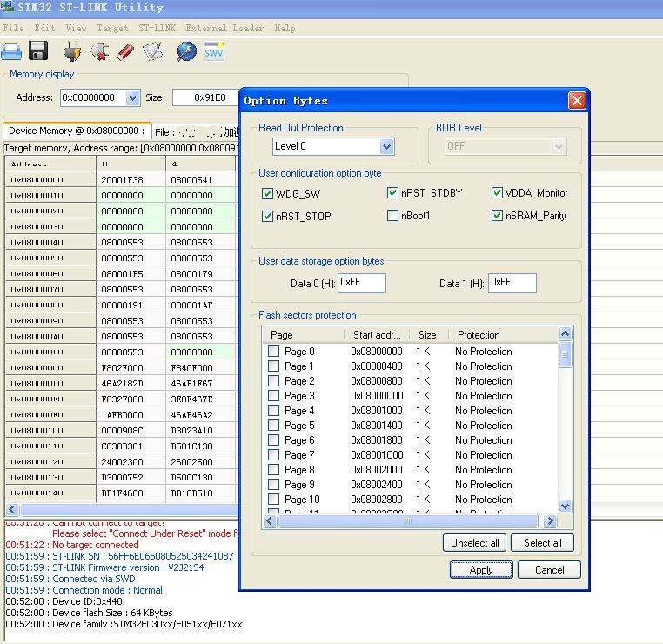663x644 pixels.
Task: Click the Data 0 (H) input field
Action: click(x=362, y=283)
